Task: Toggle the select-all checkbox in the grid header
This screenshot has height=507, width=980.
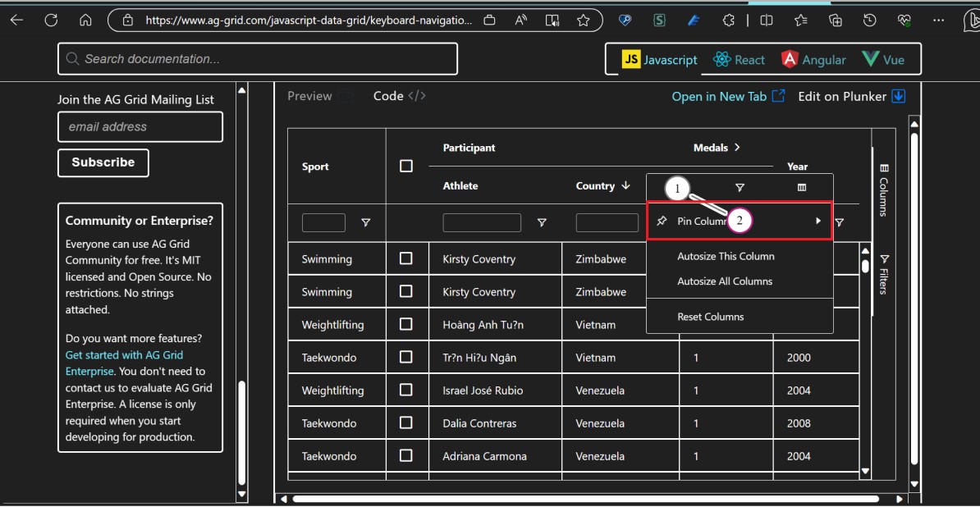Action: tap(406, 164)
